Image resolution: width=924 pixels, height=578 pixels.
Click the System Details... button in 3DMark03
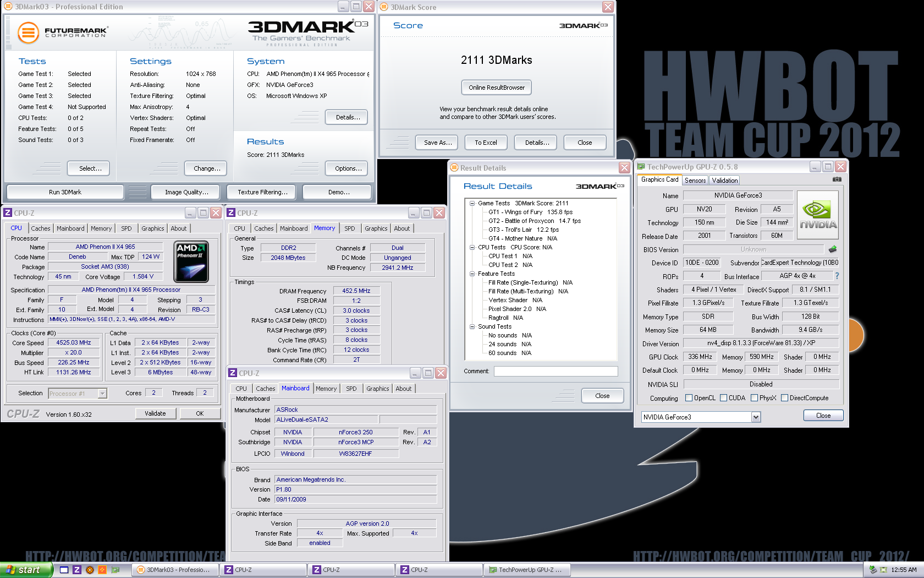pos(348,117)
